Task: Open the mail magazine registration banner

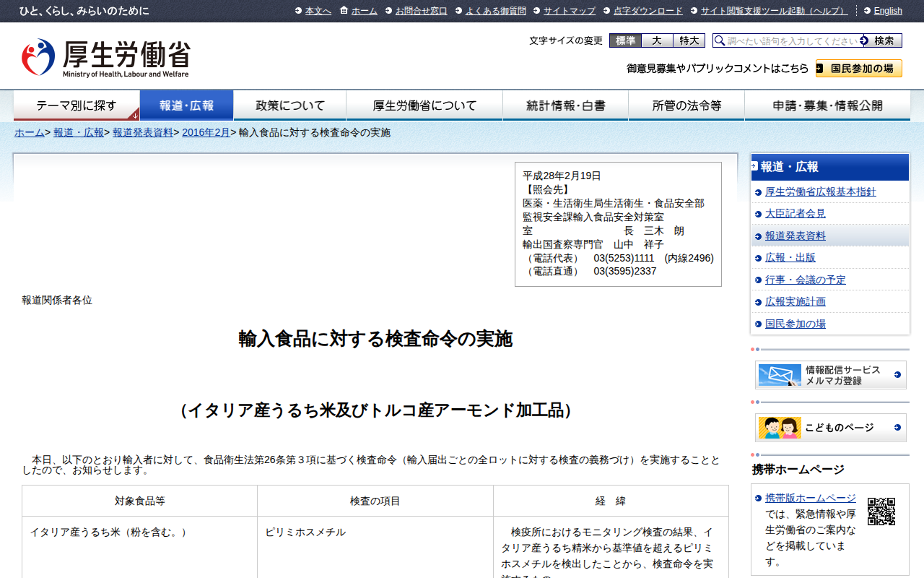Action: pyautogui.click(x=830, y=375)
